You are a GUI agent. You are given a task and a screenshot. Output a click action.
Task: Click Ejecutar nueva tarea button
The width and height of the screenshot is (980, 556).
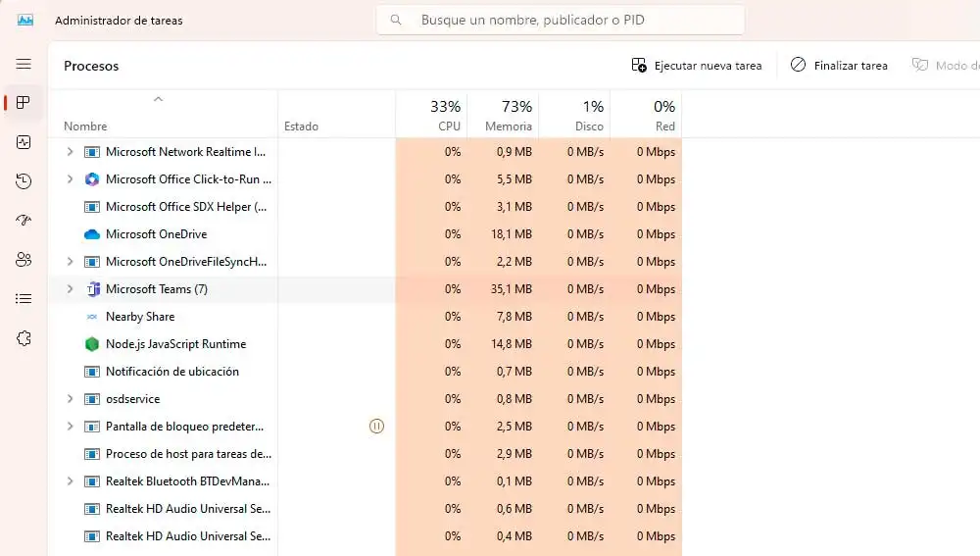tap(696, 66)
